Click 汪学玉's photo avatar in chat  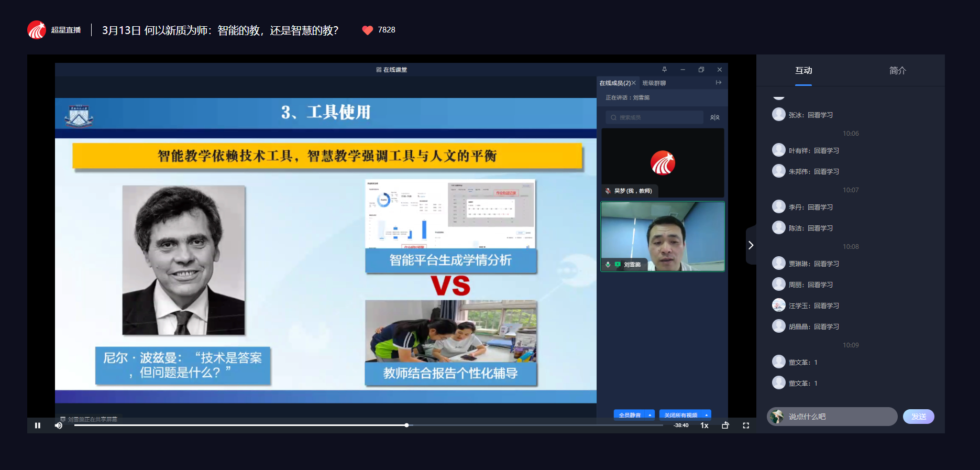(x=779, y=305)
